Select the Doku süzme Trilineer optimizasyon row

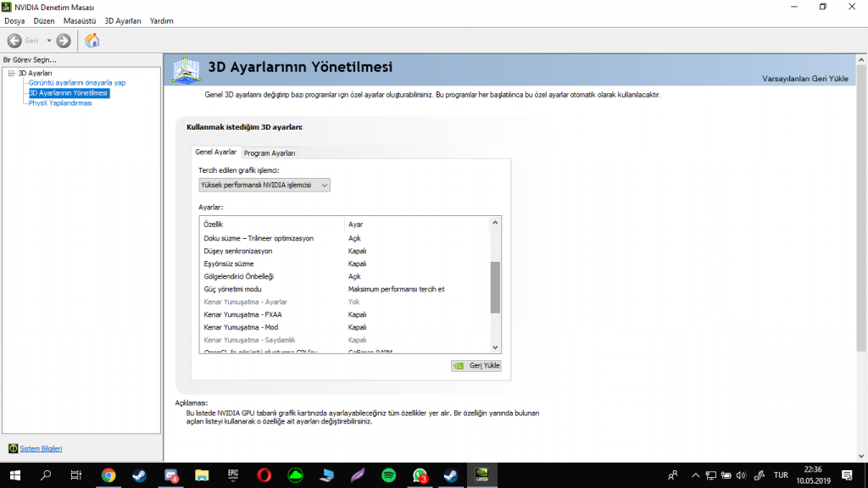click(345, 238)
